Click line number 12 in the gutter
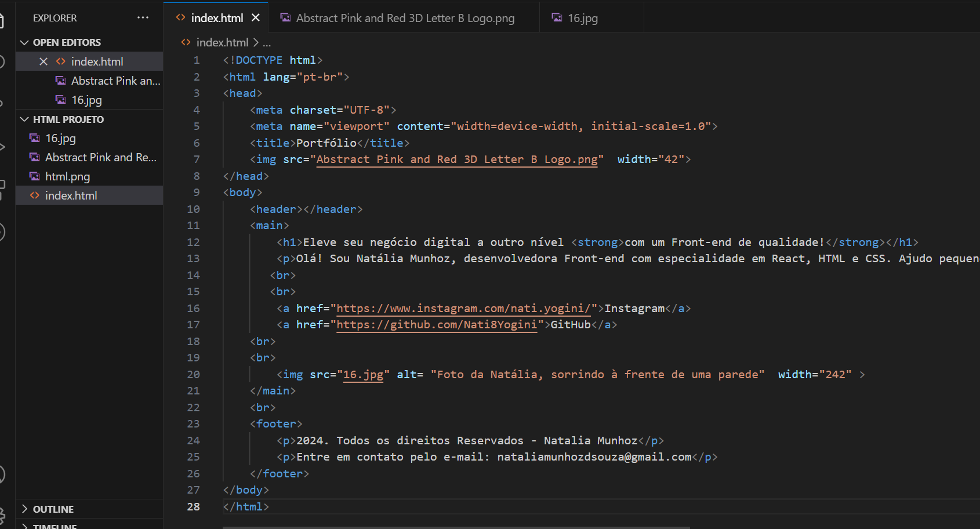This screenshot has width=980, height=529. pyautogui.click(x=193, y=242)
